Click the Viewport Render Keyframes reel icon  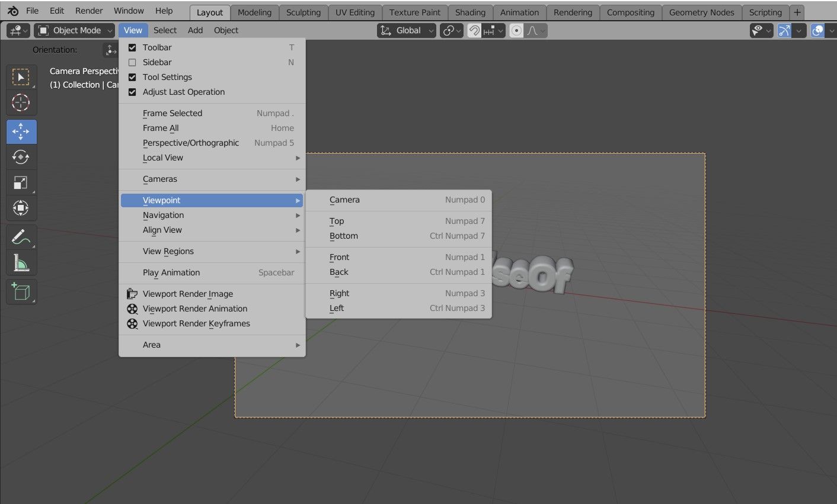[132, 323]
